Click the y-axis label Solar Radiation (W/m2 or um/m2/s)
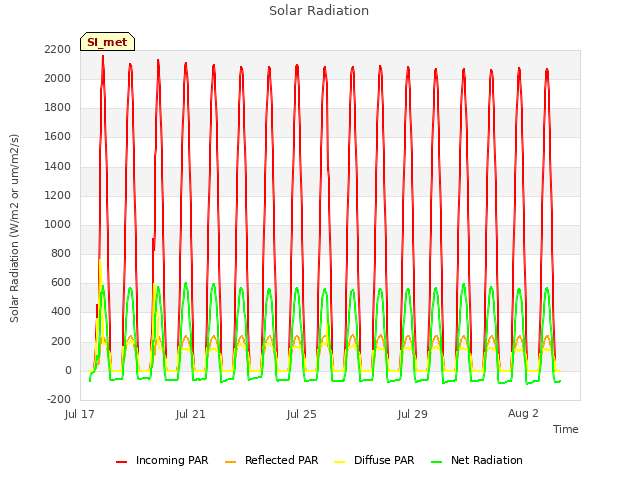The width and height of the screenshot is (640, 480). click(x=14, y=228)
